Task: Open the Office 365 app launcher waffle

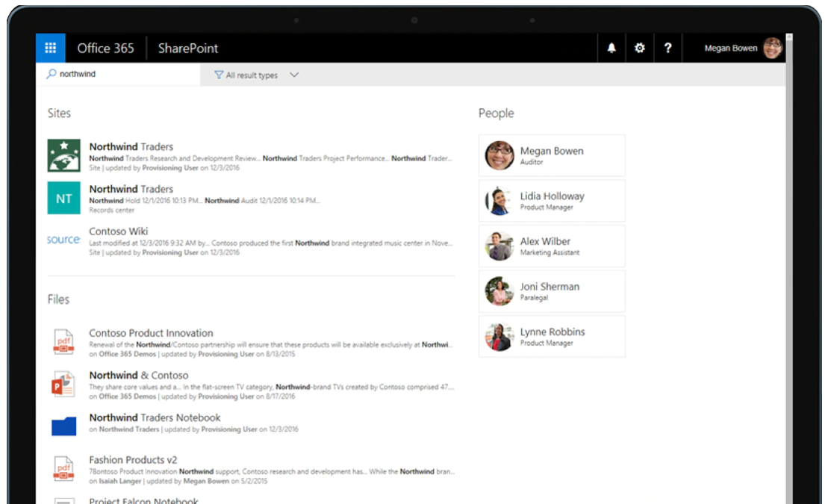Action: pyautogui.click(x=51, y=48)
